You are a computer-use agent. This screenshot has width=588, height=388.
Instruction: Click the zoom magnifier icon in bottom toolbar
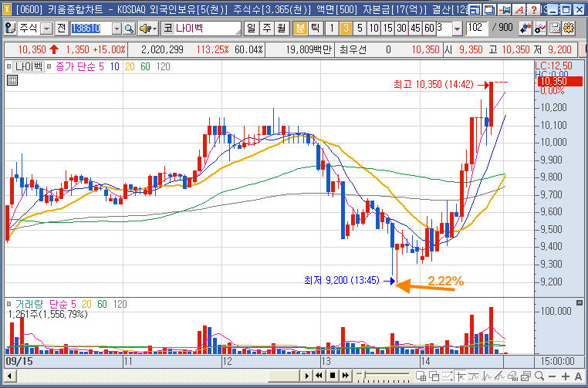pos(539,376)
